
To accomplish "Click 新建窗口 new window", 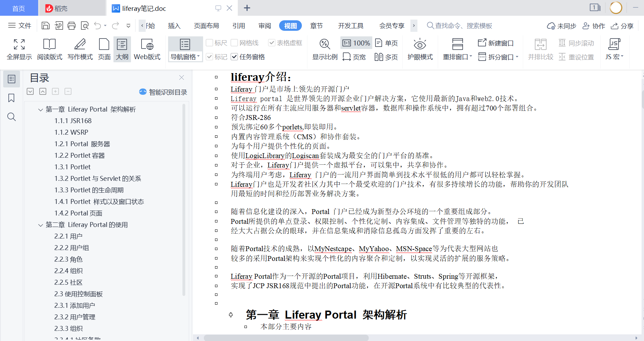I will coord(496,43).
